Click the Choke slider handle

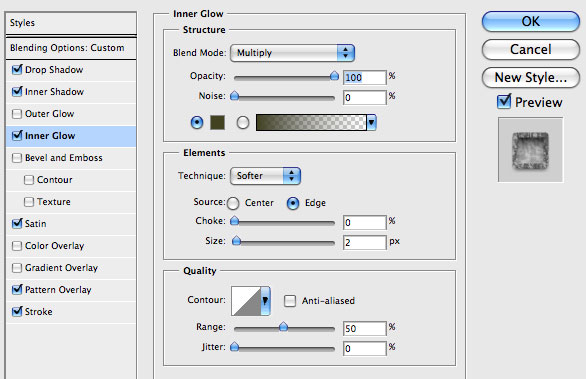pyautogui.click(x=234, y=221)
